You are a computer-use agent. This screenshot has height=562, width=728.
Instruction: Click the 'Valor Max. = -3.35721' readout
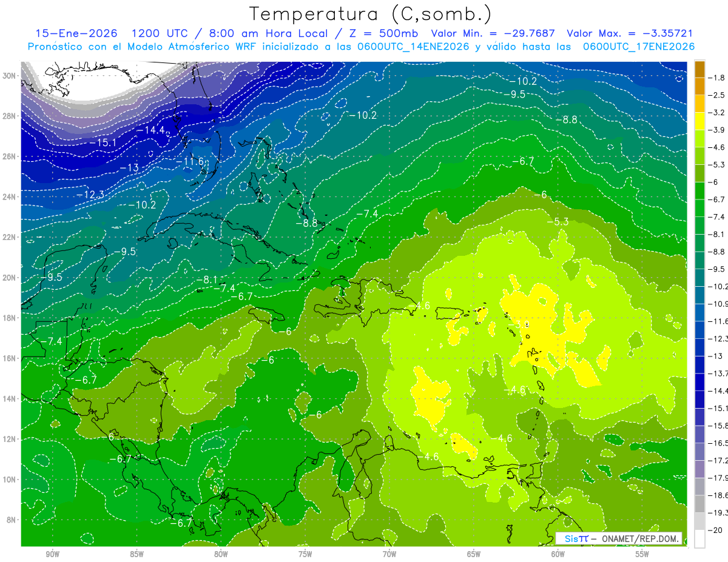(x=630, y=33)
